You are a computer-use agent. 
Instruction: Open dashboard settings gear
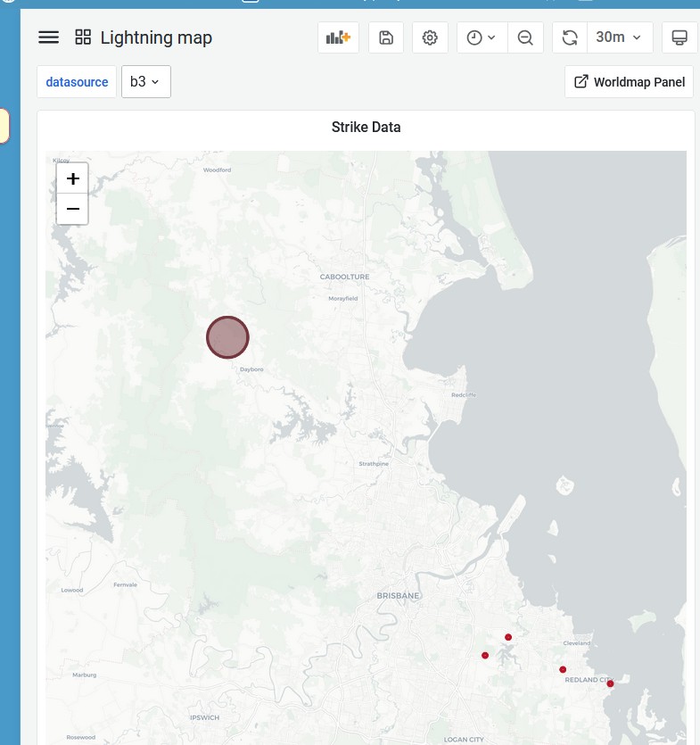click(430, 37)
